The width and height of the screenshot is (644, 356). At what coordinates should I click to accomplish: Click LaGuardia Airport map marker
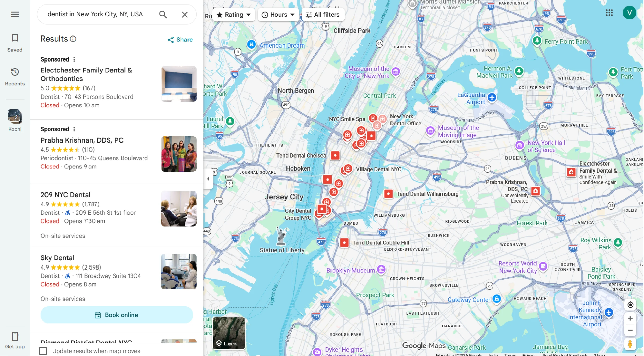coord(492,97)
